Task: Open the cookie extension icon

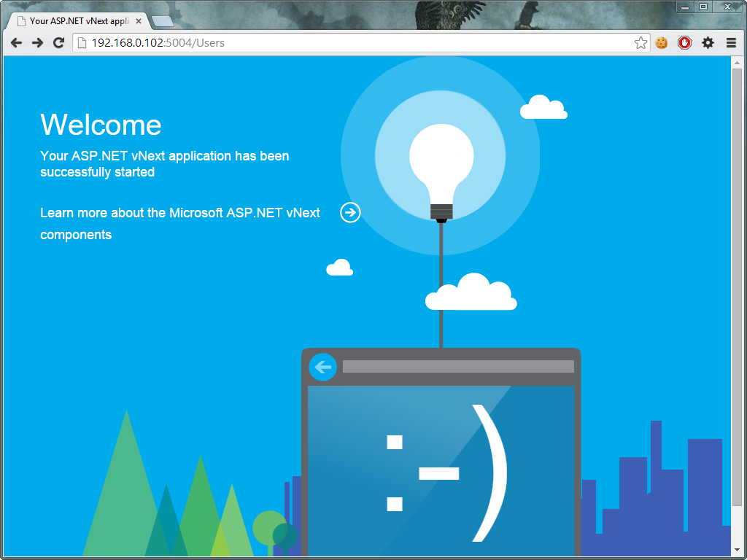Action: point(661,43)
